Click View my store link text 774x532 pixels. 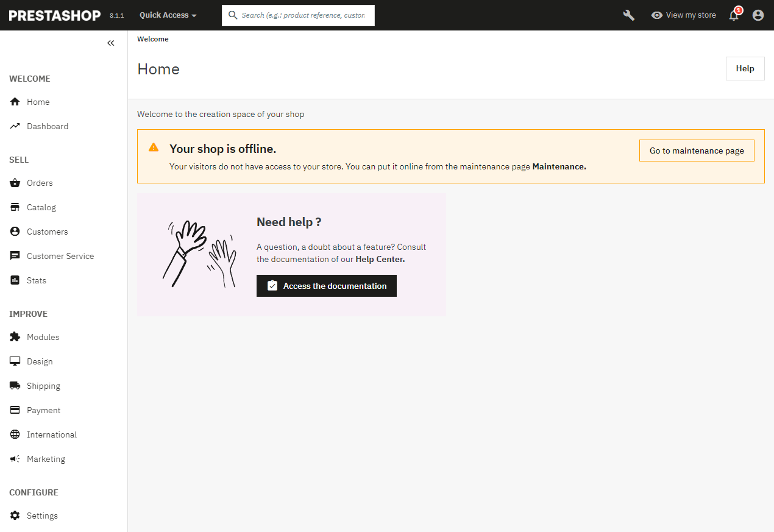pyautogui.click(x=691, y=15)
